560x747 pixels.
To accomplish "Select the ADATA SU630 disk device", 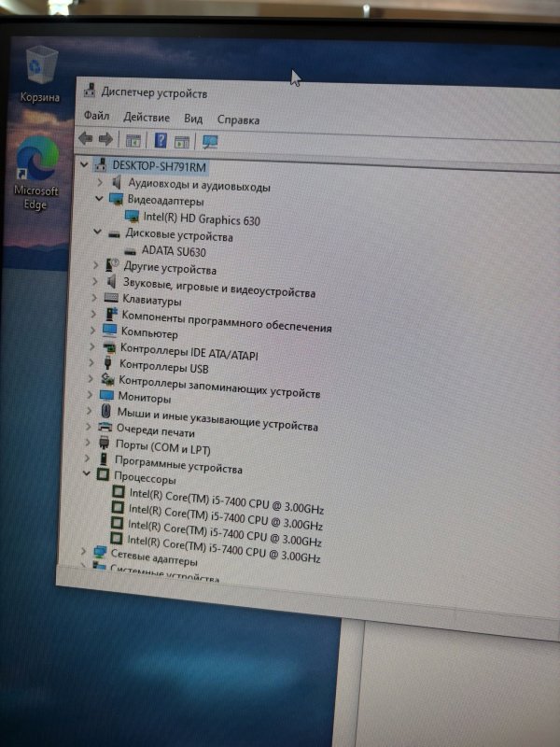I will click(174, 251).
